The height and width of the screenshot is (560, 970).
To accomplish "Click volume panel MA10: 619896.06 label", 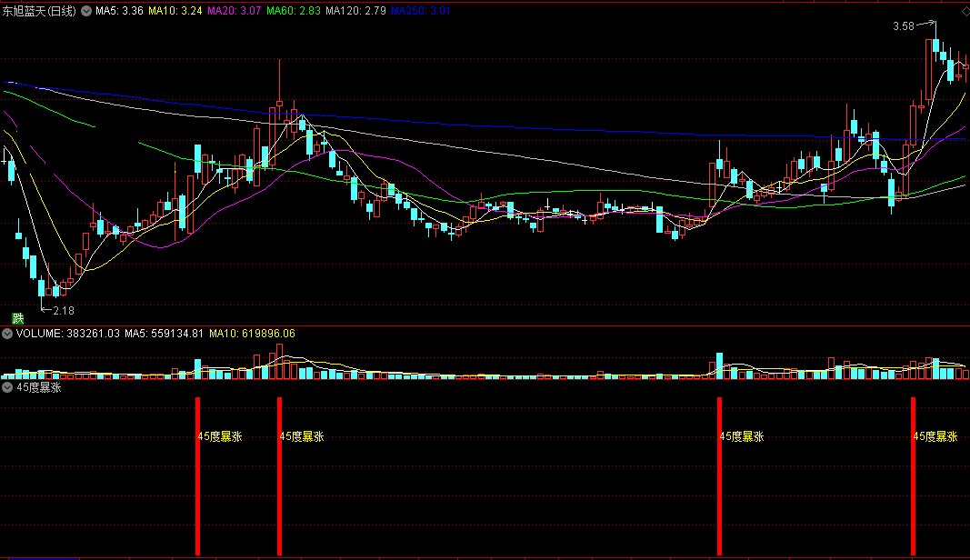I will [252, 334].
